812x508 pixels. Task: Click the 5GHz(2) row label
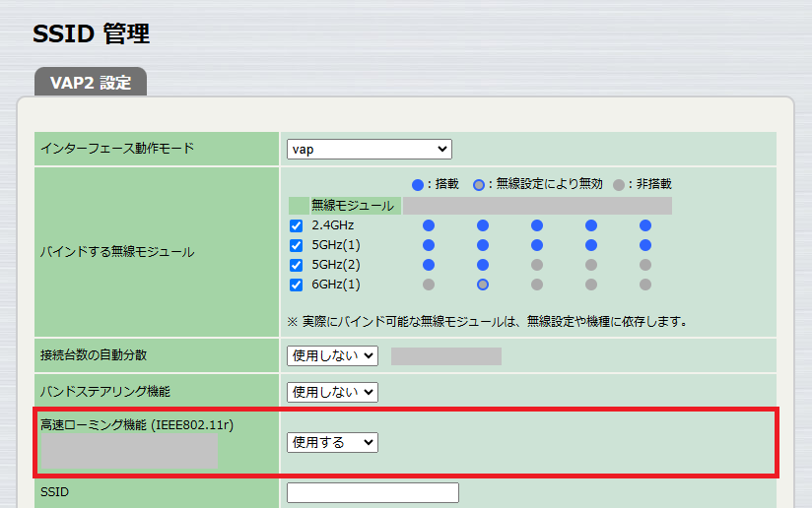point(336,265)
